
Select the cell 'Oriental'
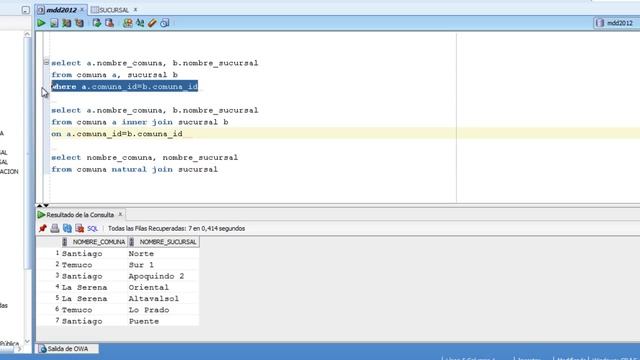pyautogui.click(x=149, y=287)
